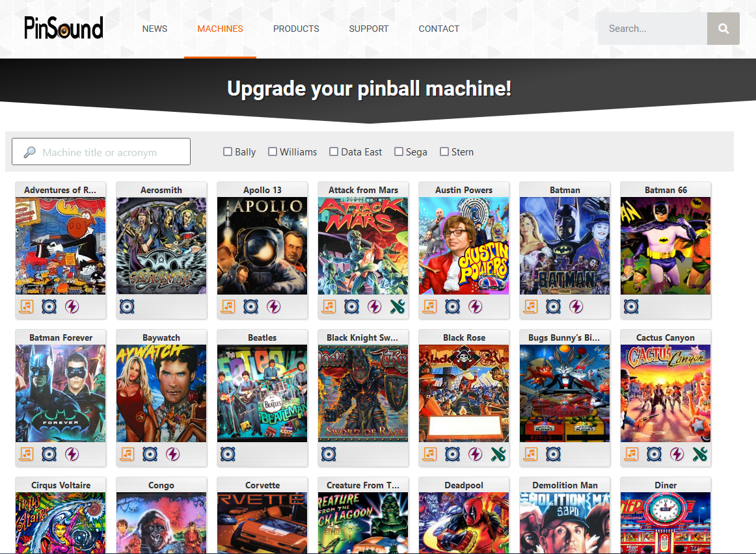This screenshot has width=756, height=554.
Task: Click the speaker icon under Black Knight Sword of Rage
Action: pos(329,454)
